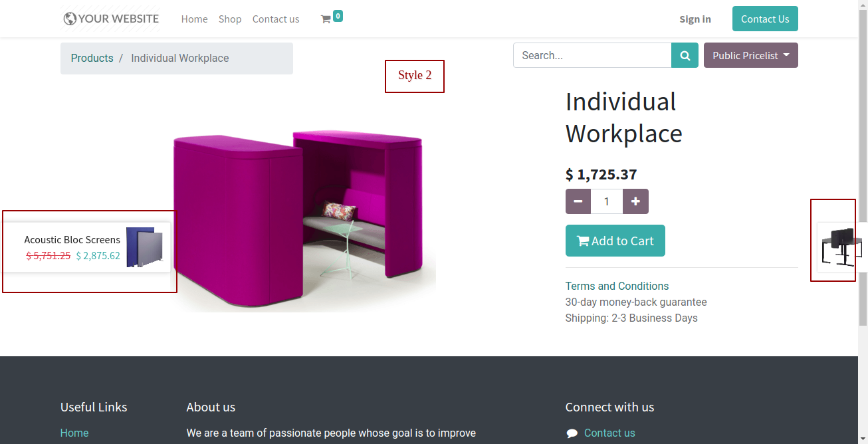Click the globe logo icon
Image resolution: width=868 pixels, height=444 pixels.
click(70, 19)
